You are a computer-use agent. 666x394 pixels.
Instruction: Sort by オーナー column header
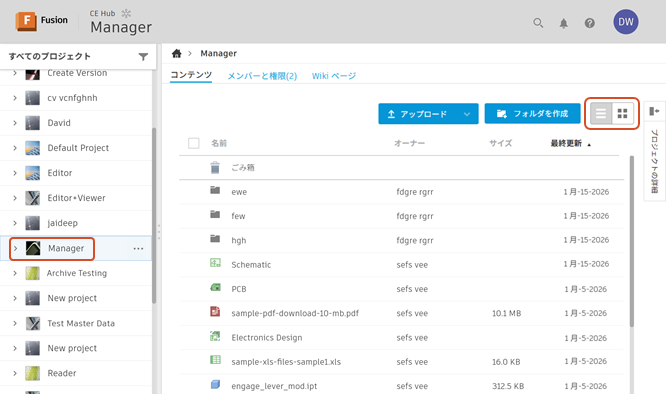pos(409,144)
